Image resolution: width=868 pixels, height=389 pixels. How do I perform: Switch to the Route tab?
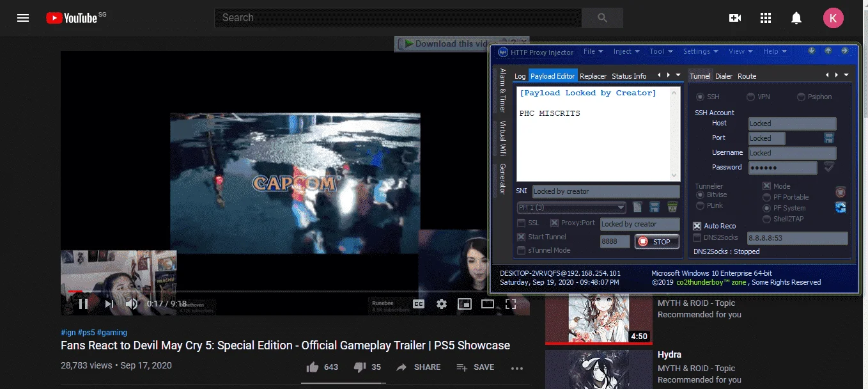pos(747,76)
